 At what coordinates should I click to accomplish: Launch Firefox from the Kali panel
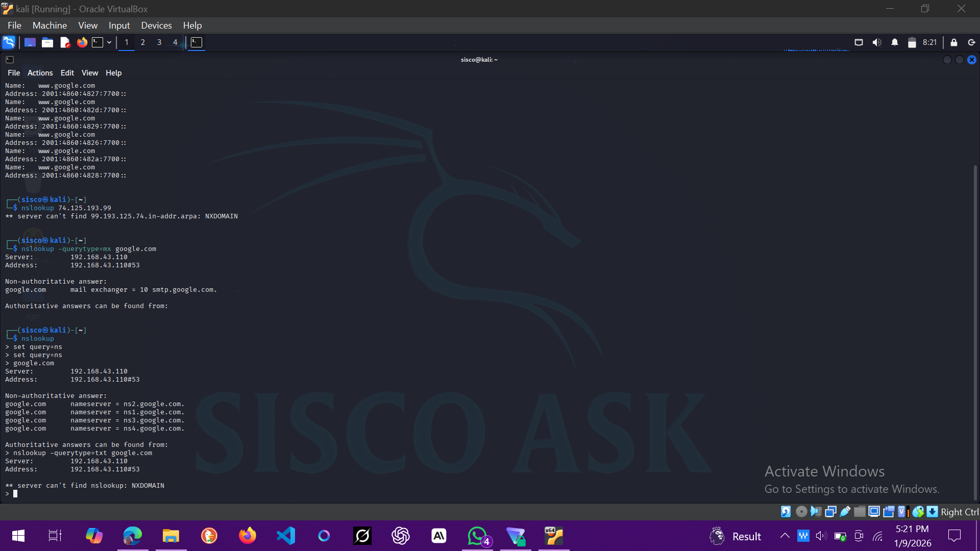point(82,42)
